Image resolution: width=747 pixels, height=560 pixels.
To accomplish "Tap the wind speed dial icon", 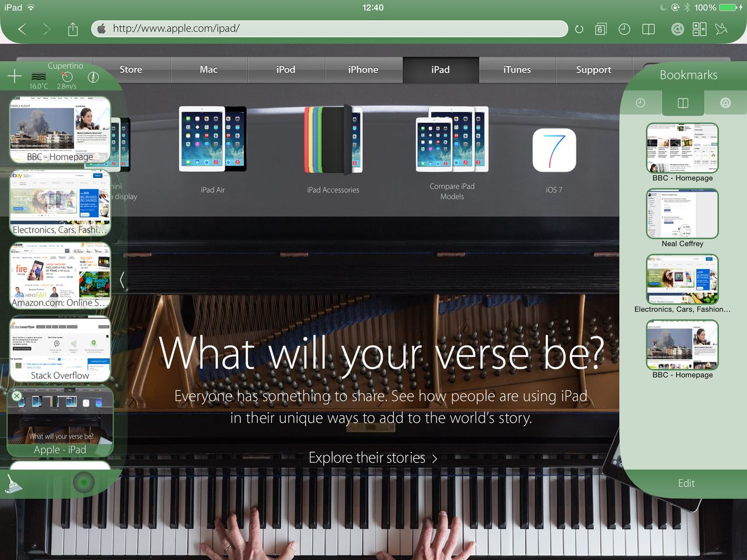I will [x=67, y=76].
